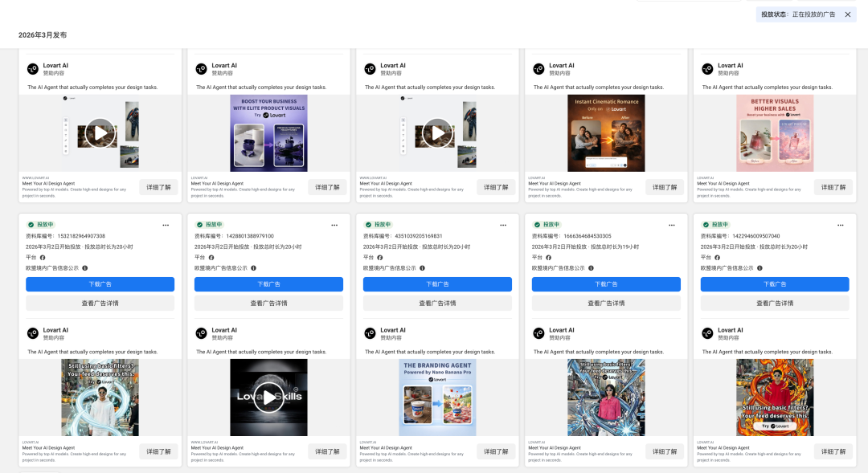Click 详细了解 under the Instant Cinematic Romance ad
The height and width of the screenshot is (473, 868).
coord(665,187)
